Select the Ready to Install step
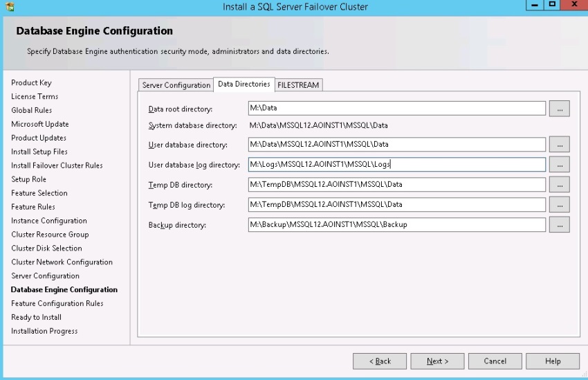This screenshot has width=588, height=380. (x=36, y=317)
